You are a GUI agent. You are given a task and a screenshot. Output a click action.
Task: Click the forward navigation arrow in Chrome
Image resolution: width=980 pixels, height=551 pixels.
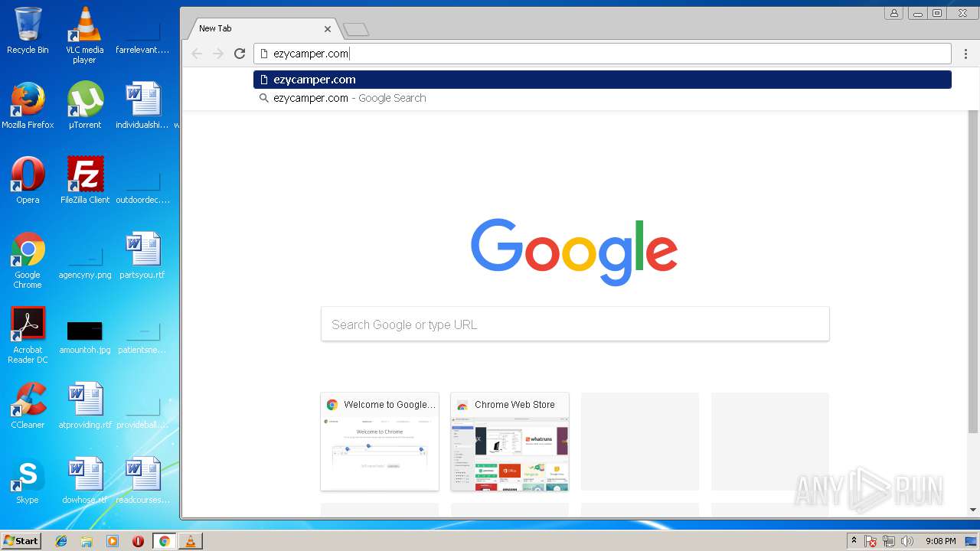pos(218,54)
